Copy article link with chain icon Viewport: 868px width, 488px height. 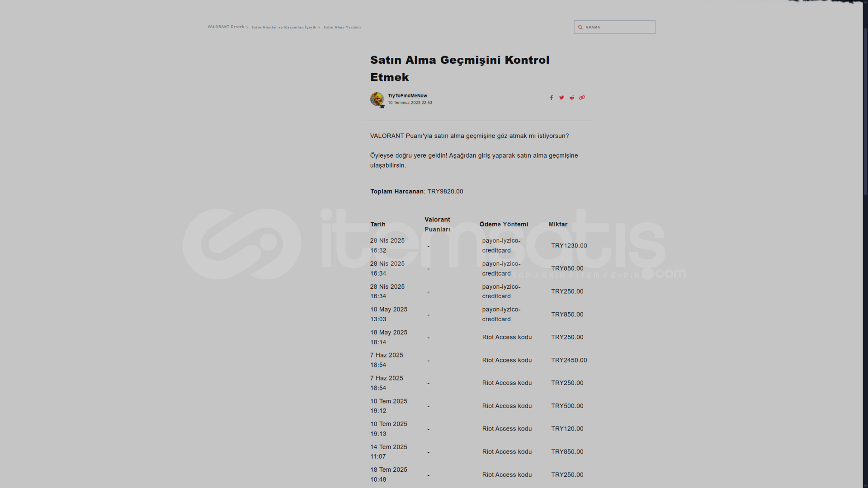pos(582,98)
